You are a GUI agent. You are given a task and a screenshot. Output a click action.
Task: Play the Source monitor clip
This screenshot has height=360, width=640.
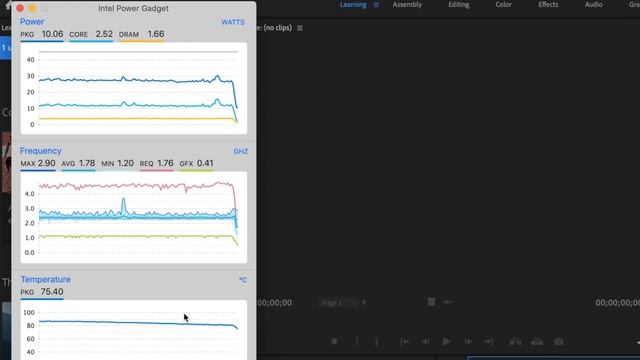(447, 341)
